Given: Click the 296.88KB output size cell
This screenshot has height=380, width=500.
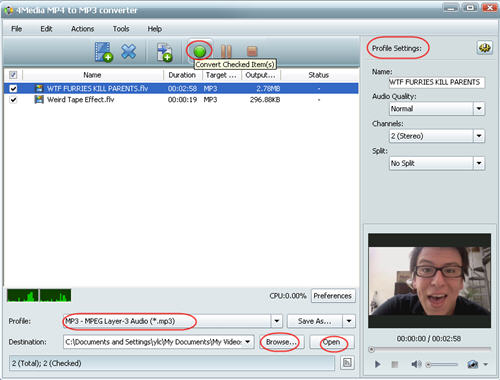Looking at the screenshot, I should point(265,100).
